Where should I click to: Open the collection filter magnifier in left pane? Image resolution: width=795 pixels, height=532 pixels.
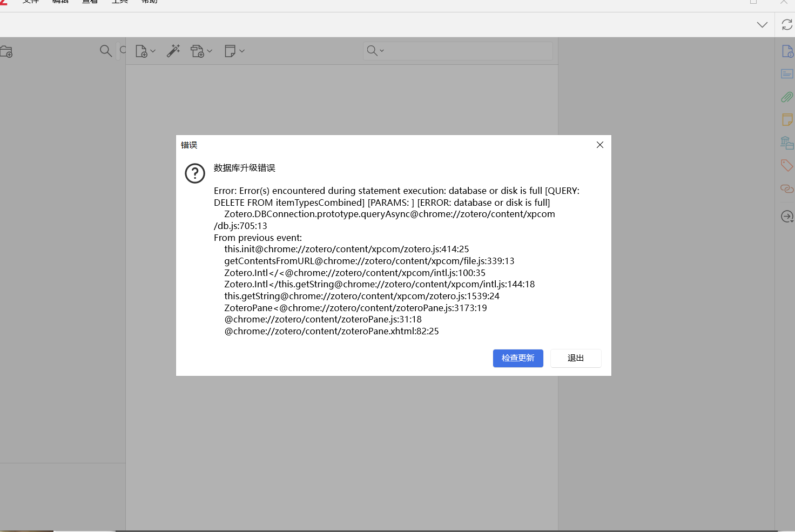(106, 51)
